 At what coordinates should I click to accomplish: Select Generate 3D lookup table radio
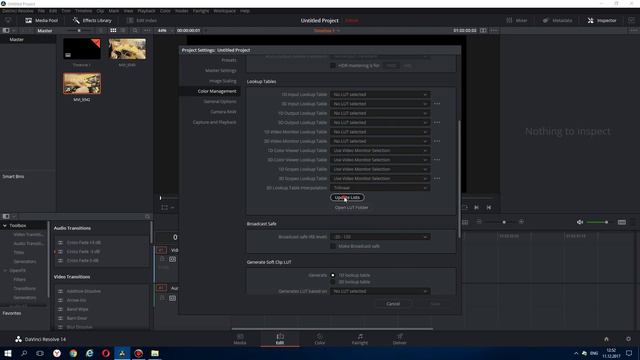[333, 282]
